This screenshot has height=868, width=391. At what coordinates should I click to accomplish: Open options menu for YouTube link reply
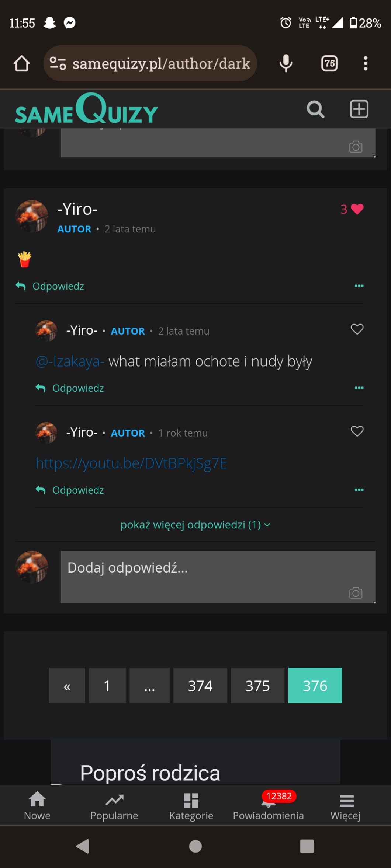[x=359, y=490]
